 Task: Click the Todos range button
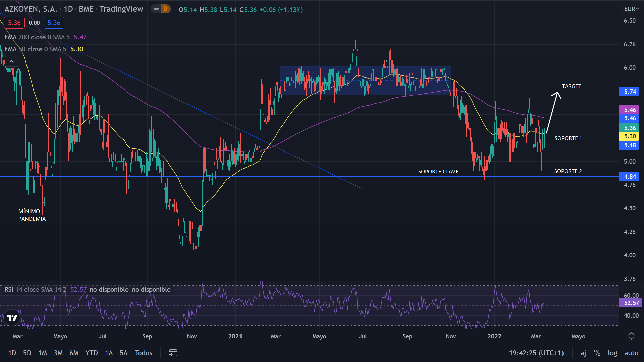[x=143, y=353]
